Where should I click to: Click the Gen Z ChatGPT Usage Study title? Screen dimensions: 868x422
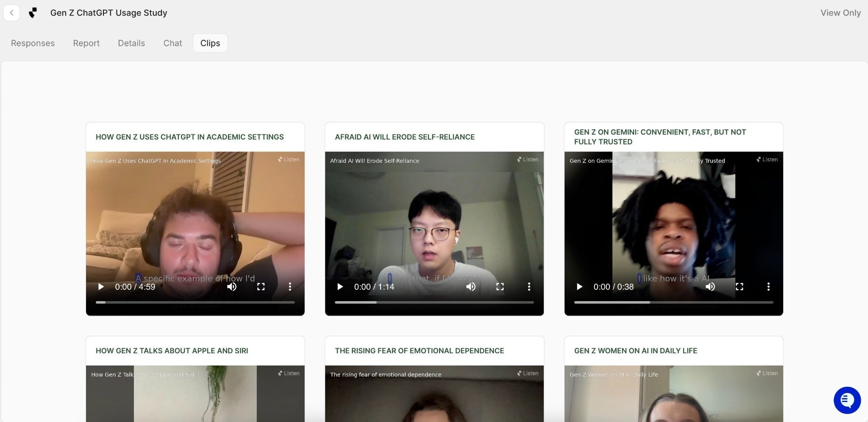[x=108, y=13]
